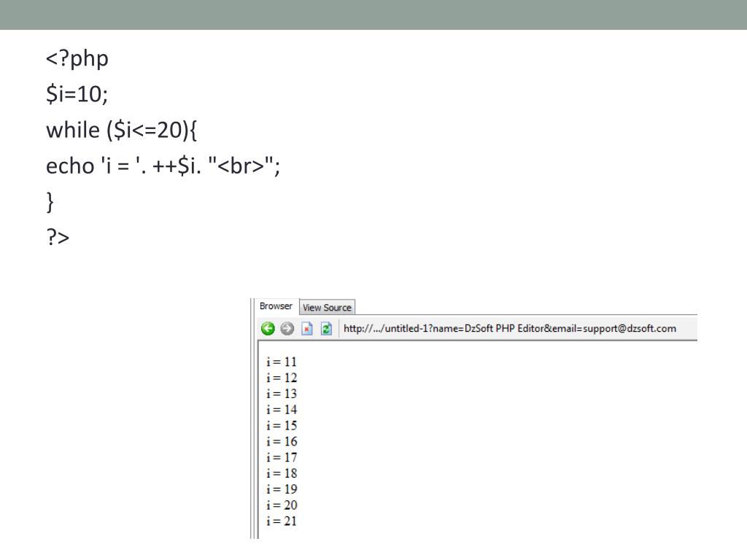747x560 pixels.
Task: Select output line 'i = 21'
Action: [282, 521]
